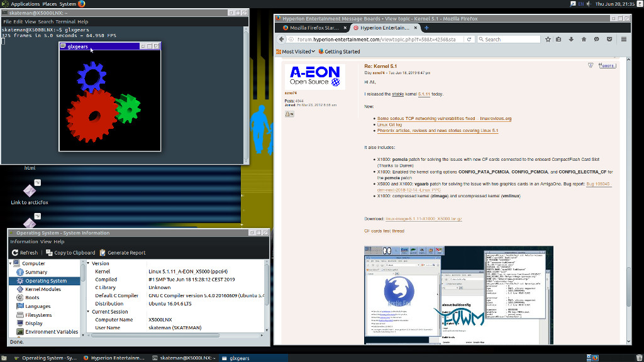This screenshot has height=362, width=644.
Task: Click the glxgears taskbar button
Action: (252, 358)
